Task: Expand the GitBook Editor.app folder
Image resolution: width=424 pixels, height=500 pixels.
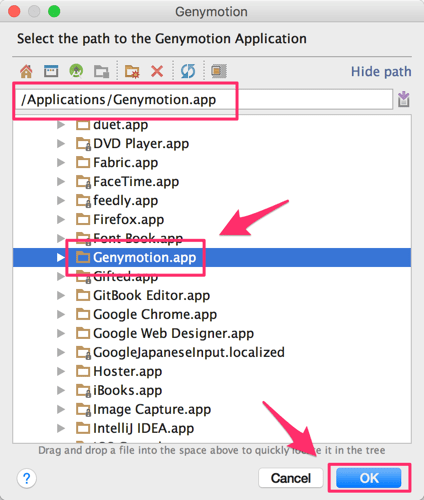Action: pyautogui.click(x=61, y=296)
